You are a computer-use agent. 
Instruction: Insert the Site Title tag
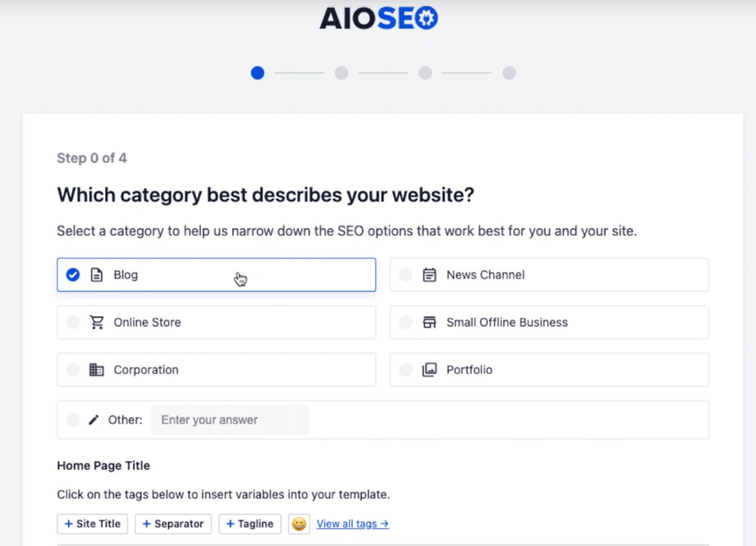(x=92, y=524)
